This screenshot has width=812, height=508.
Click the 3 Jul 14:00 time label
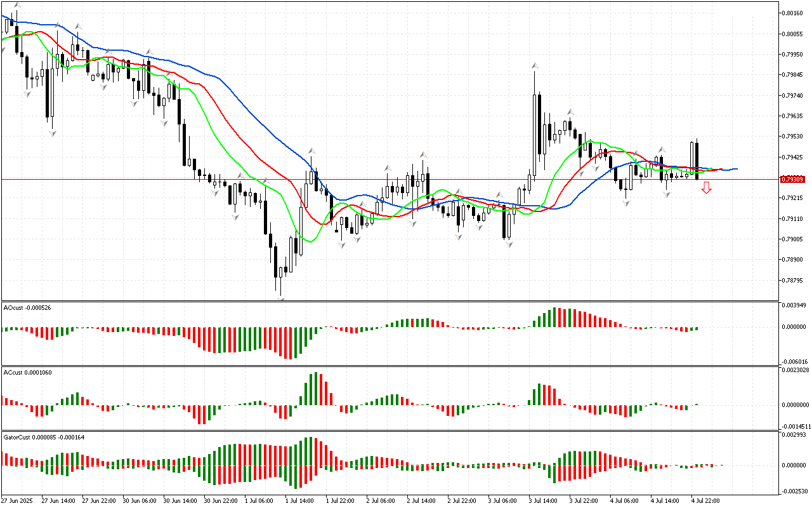pos(543,501)
